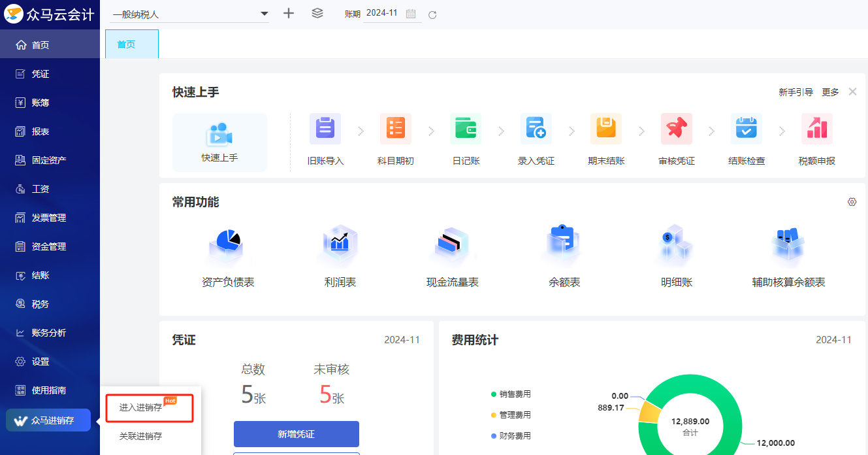The height and width of the screenshot is (455, 868).
Task: Open 发票管理 in the sidebar
Action: 50,218
